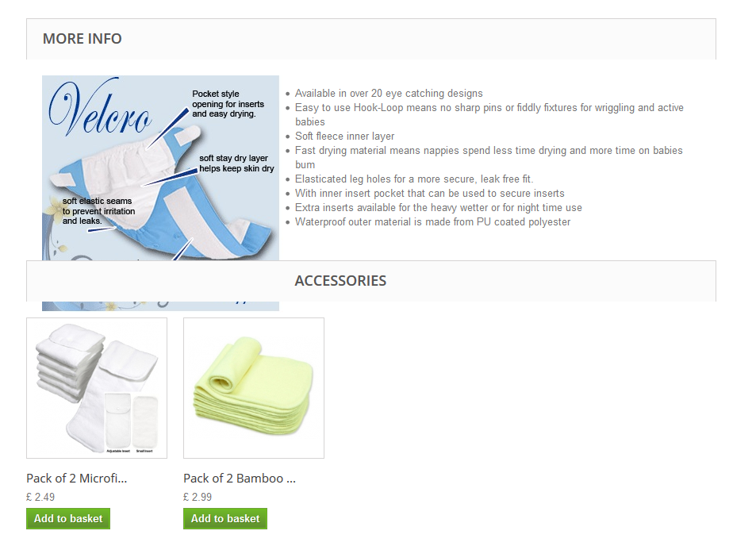
Task: Click the 'Pocket style opening for inserts' caption
Action: [228, 104]
